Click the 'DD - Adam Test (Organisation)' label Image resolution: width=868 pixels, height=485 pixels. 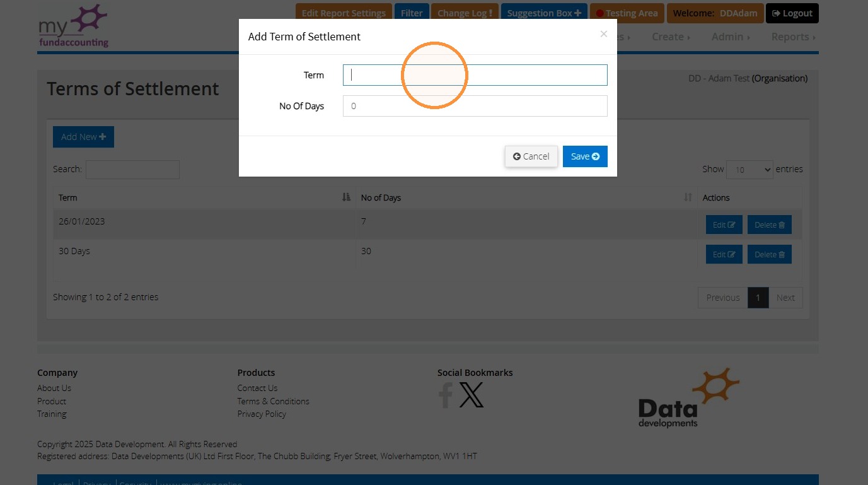coord(748,78)
